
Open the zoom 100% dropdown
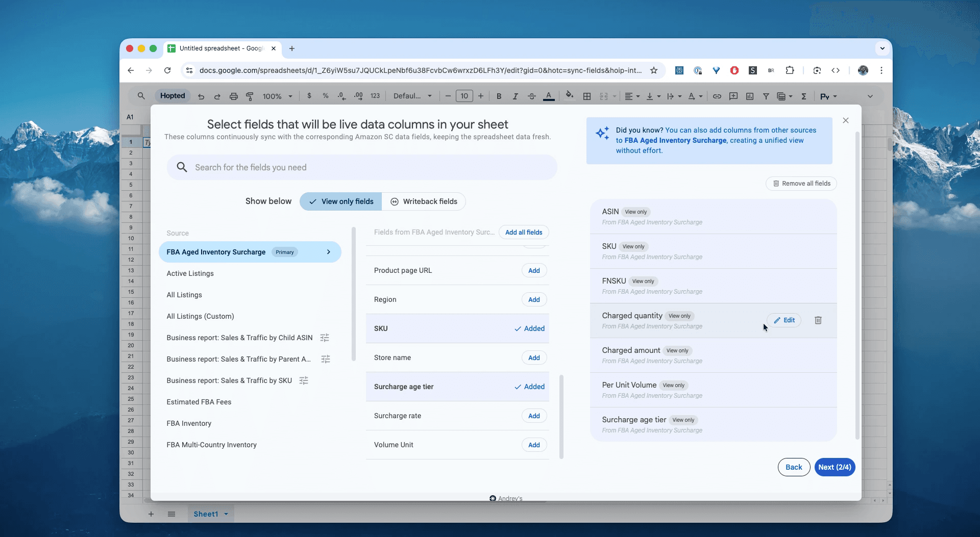(x=278, y=96)
